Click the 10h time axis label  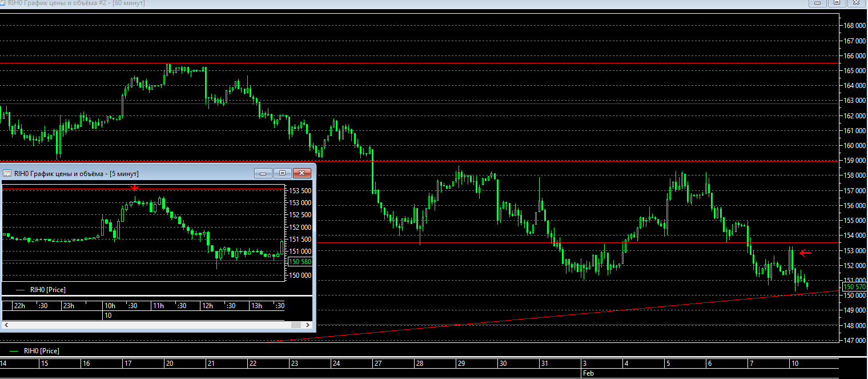(110, 306)
